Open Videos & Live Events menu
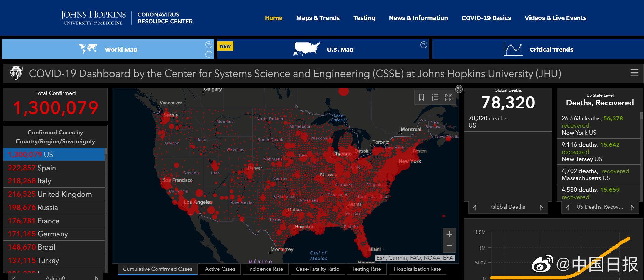Screen dimensions: 644x280 pyautogui.click(x=555, y=18)
